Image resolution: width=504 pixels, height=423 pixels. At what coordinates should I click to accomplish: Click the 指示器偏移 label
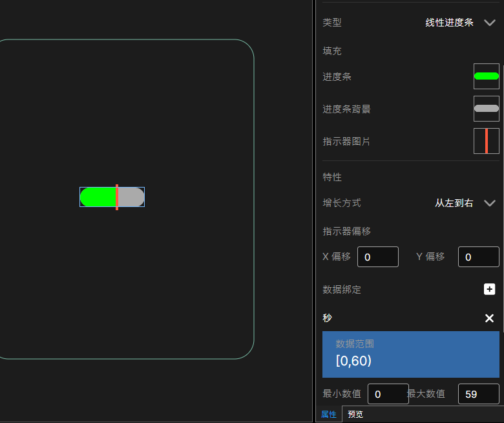pyautogui.click(x=346, y=232)
